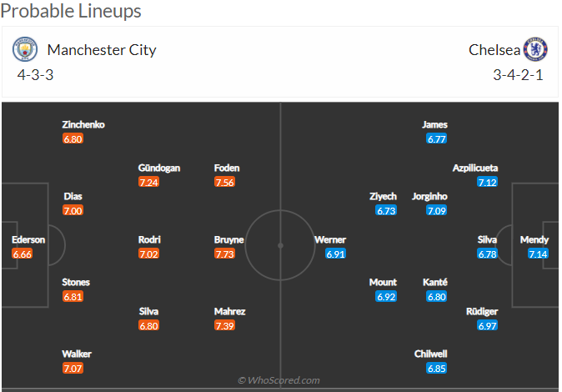Open the Manchester City team name link
The height and width of the screenshot is (392, 562).
coord(102,50)
